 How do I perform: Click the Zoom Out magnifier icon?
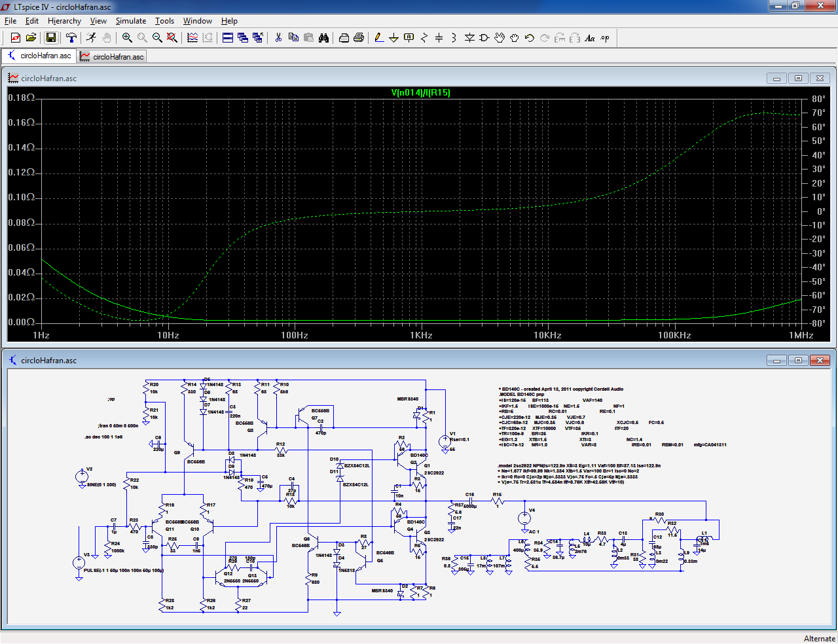coord(157,38)
